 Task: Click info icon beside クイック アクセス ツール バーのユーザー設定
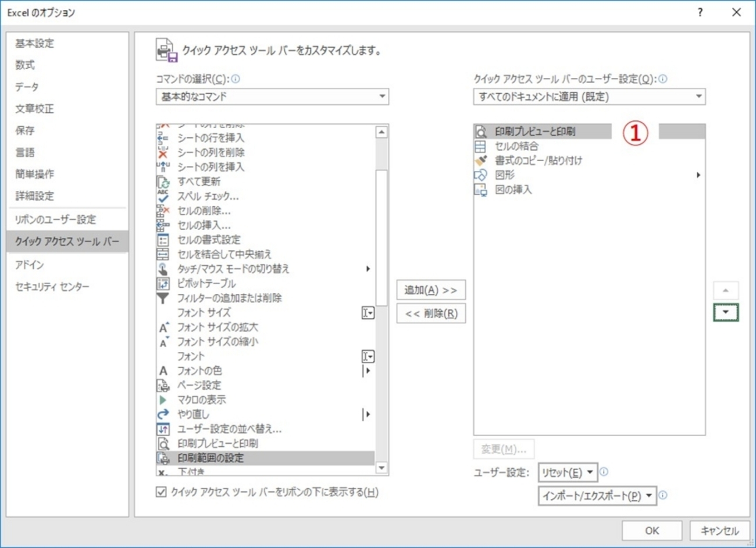pos(663,79)
